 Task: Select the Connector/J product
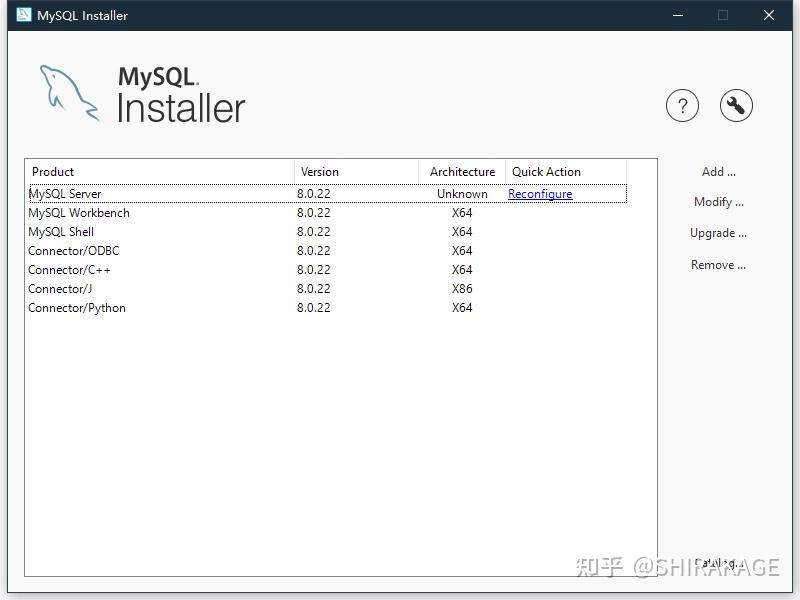150,289
